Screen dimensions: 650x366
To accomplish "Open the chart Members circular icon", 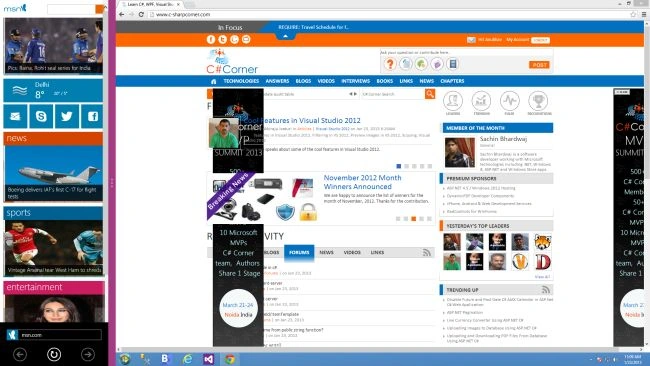I will (x=481, y=101).
